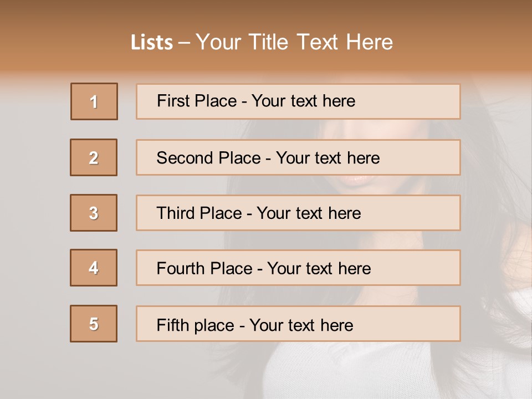Click the bold word "Lists" in title

tap(151, 43)
